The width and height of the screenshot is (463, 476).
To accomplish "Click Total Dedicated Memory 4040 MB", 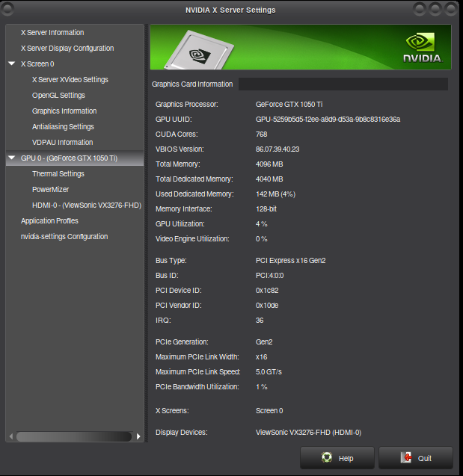I will tap(269, 179).
